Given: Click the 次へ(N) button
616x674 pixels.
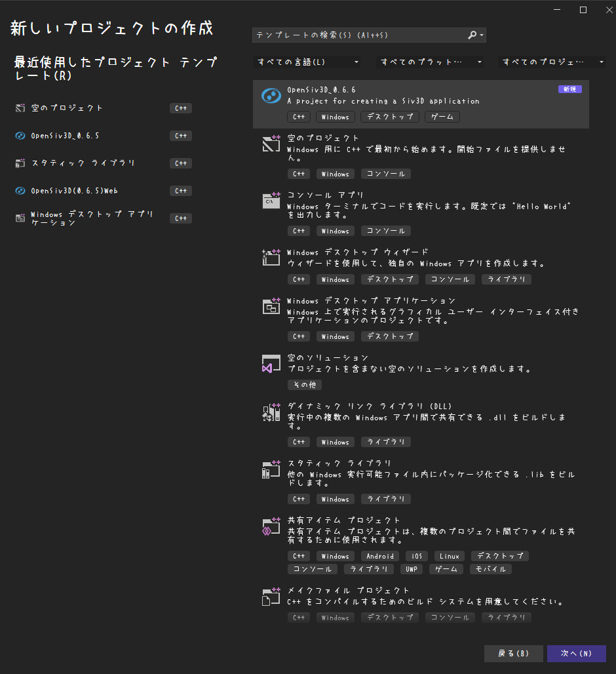Looking at the screenshot, I should pos(576,653).
